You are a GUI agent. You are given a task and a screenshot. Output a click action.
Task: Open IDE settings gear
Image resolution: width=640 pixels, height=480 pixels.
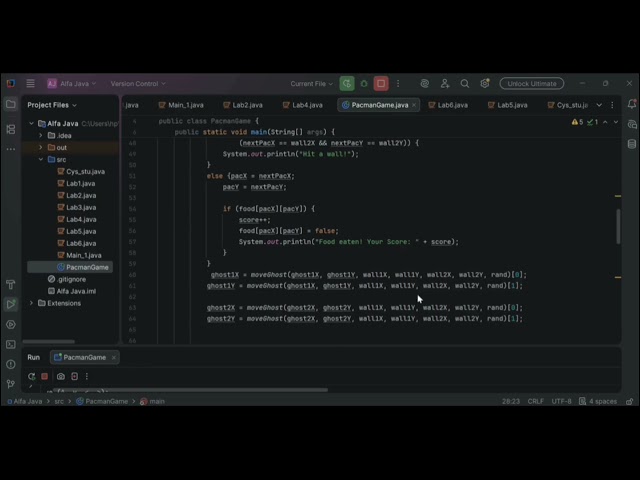pyautogui.click(x=485, y=84)
